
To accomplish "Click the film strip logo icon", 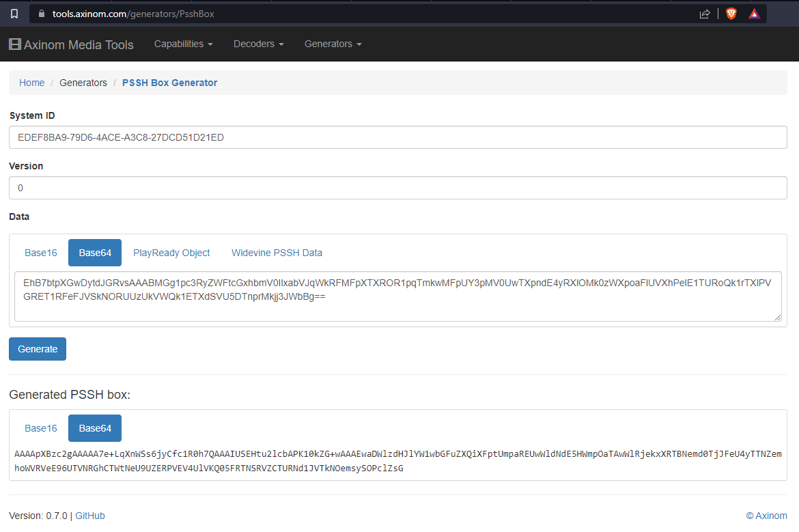I will point(15,44).
